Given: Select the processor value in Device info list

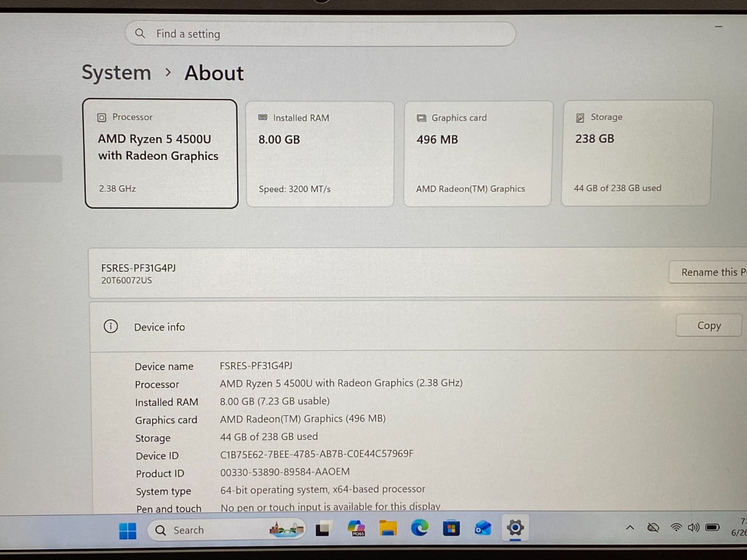Looking at the screenshot, I should coord(341,383).
